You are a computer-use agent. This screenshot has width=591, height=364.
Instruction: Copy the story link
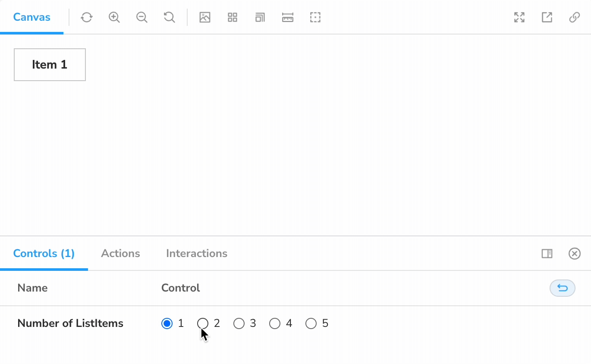574,17
